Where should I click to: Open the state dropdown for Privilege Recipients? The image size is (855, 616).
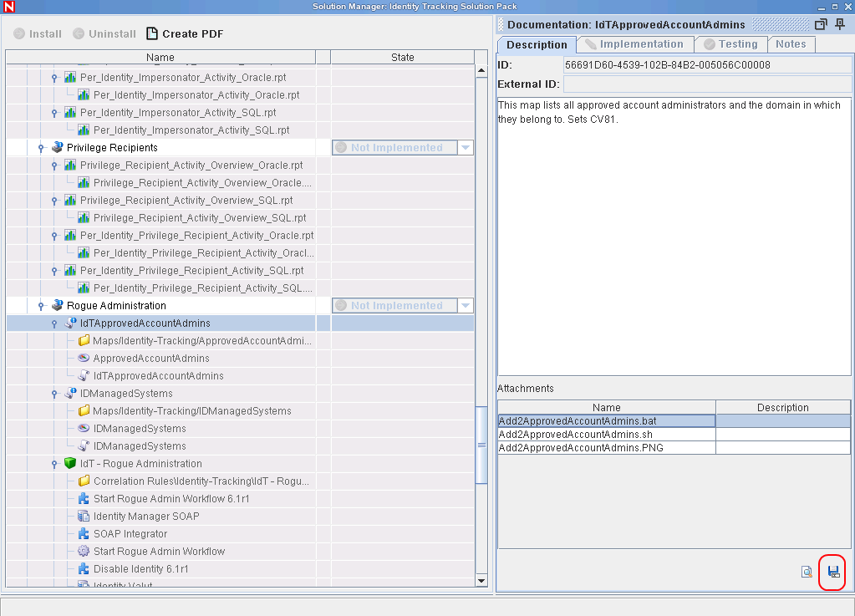pyautogui.click(x=466, y=148)
